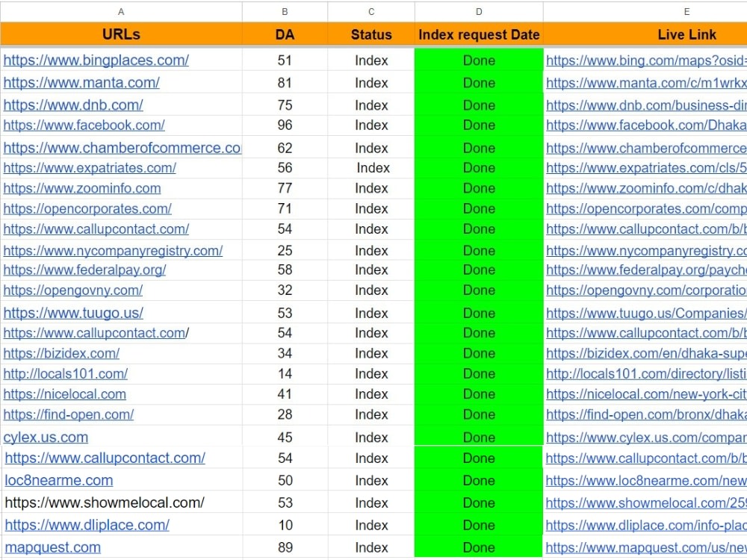The image size is (747, 560).
Task: Select the Index status cell for bingplaces
Action: click(371, 60)
